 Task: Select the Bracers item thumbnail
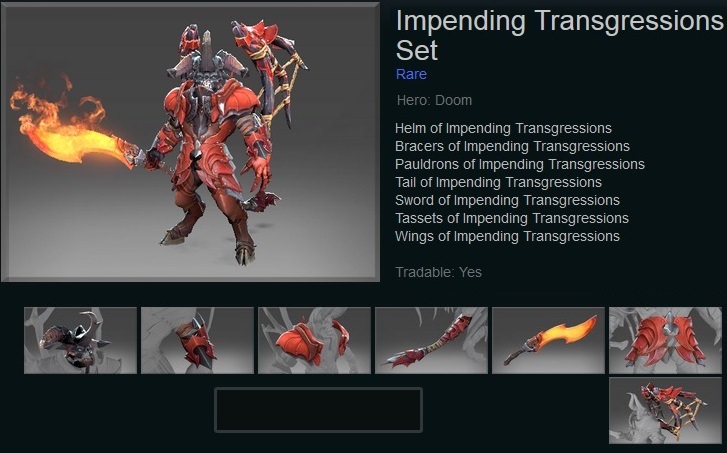197,340
